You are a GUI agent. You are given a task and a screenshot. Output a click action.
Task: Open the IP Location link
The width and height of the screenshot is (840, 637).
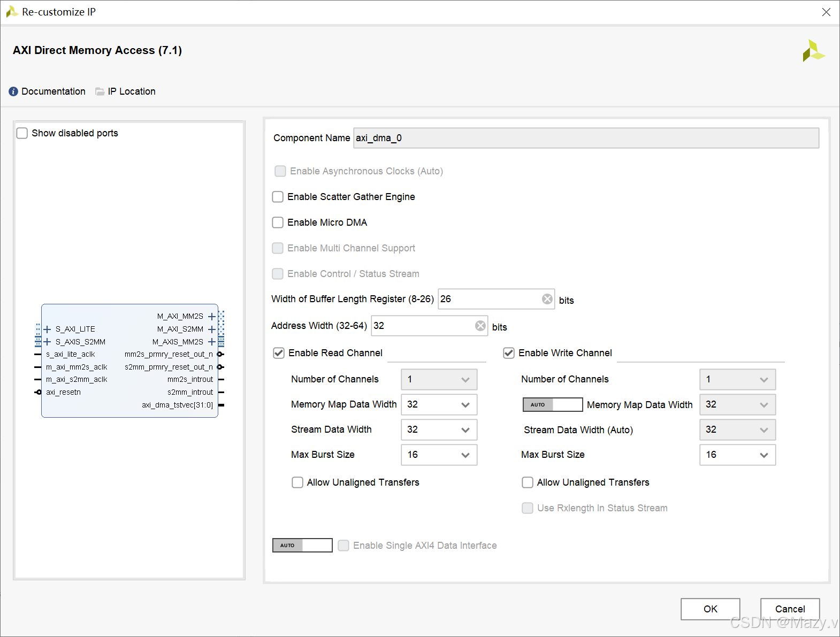(x=132, y=91)
